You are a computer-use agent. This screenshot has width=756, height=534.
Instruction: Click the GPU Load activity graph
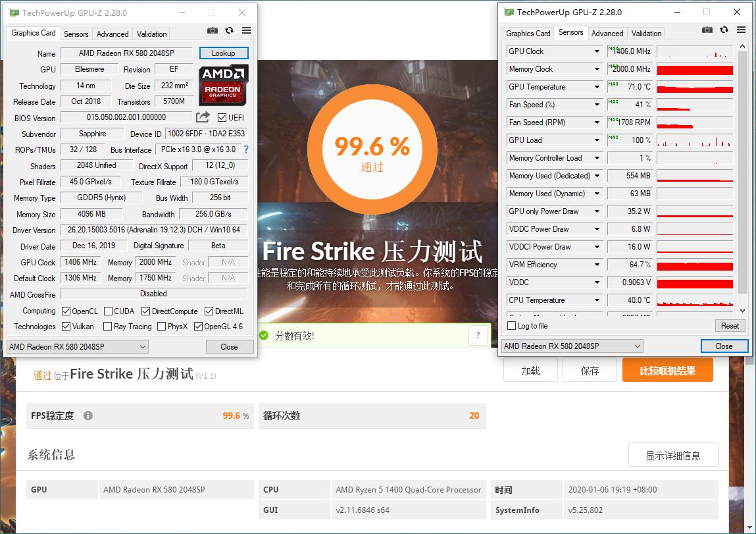click(x=694, y=140)
